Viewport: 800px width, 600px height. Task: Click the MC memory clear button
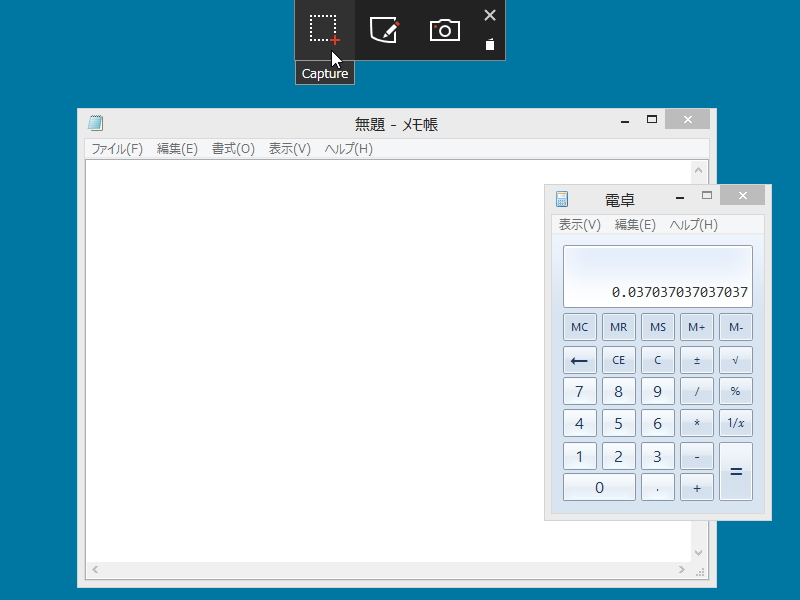click(580, 327)
